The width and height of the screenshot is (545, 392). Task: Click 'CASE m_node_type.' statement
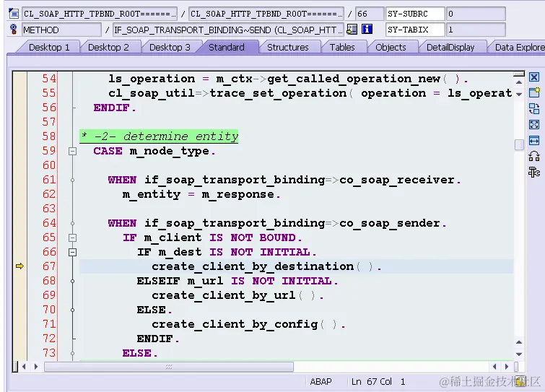[x=154, y=151]
